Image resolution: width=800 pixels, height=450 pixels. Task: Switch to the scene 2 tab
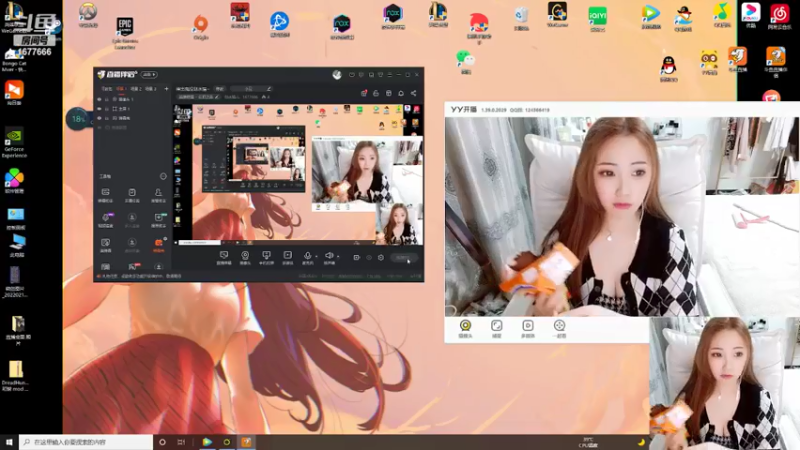tap(136, 89)
